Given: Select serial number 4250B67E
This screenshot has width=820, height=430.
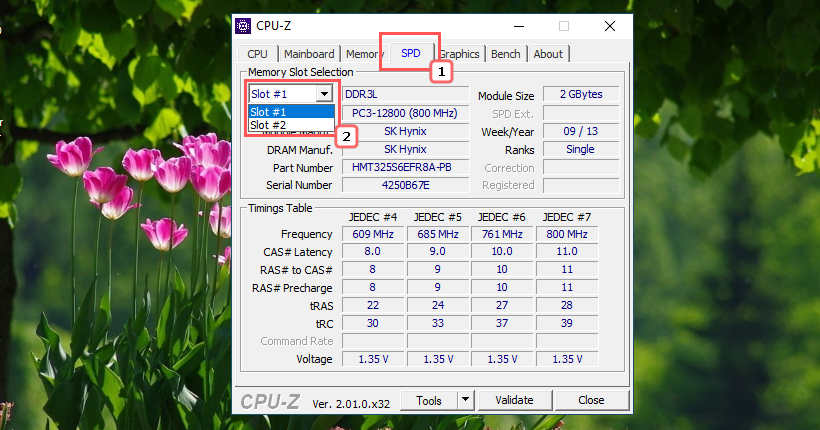Looking at the screenshot, I should coord(406,185).
